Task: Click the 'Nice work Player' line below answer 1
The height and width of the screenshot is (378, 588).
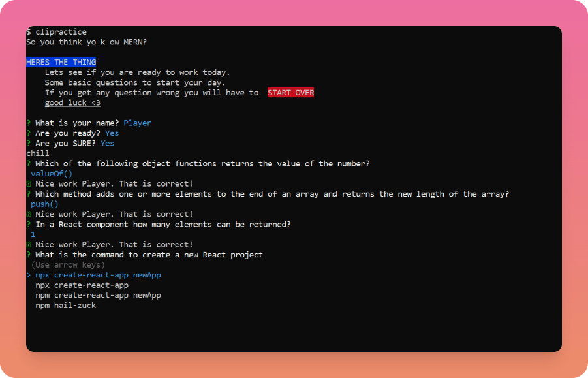Action: click(114, 245)
